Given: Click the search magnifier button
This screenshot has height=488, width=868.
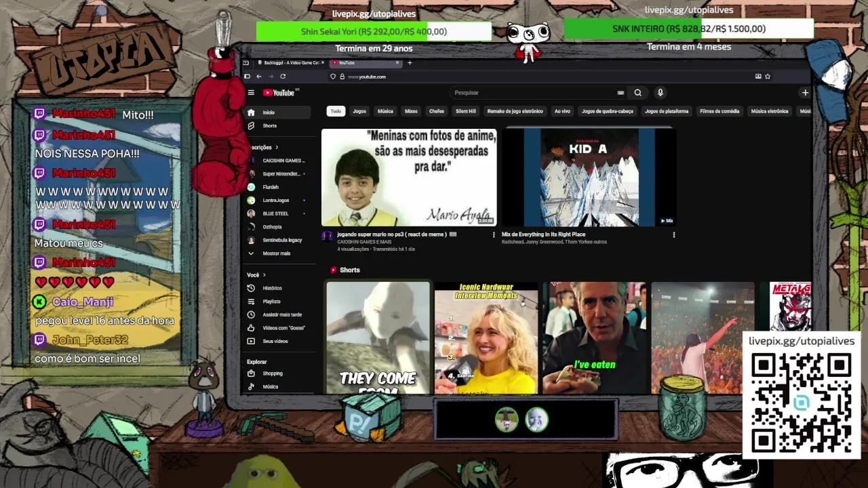Looking at the screenshot, I should 637,93.
